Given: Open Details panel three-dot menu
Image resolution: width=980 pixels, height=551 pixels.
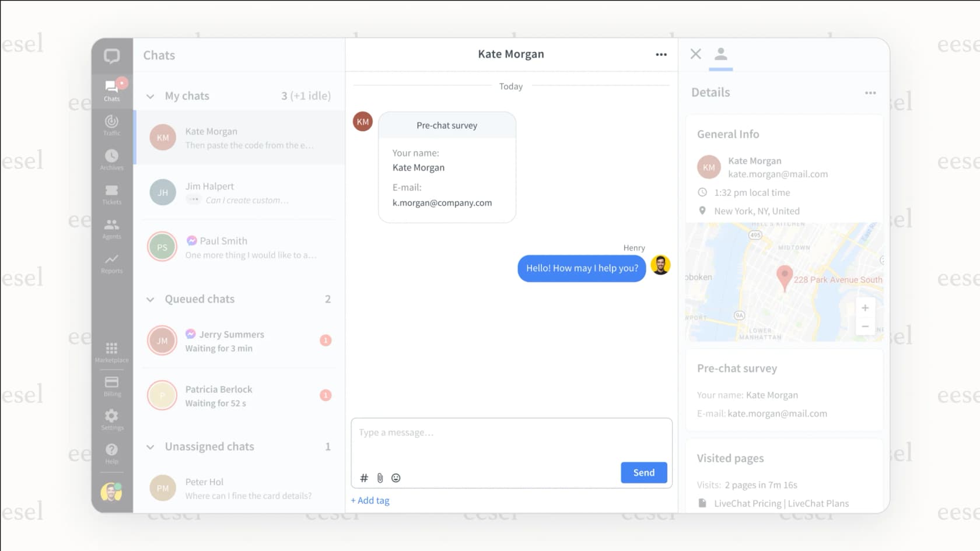Looking at the screenshot, I should click(x=870, y=93).
